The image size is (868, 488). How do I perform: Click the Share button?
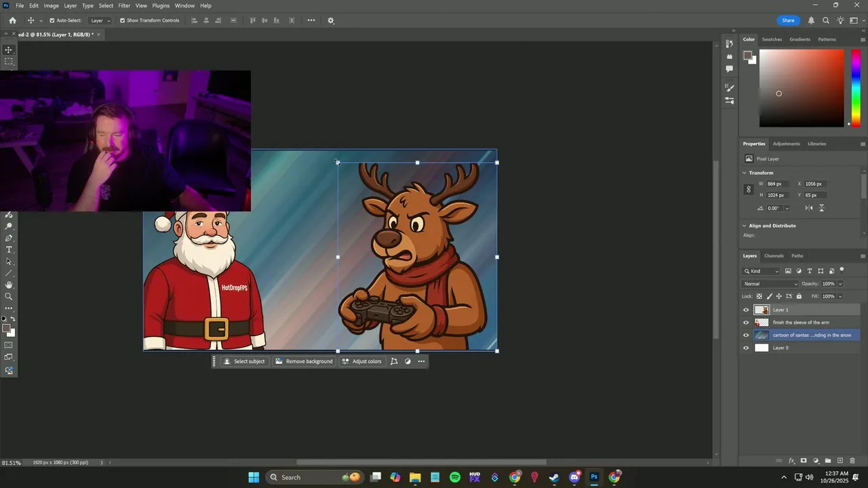[x=788, y=20]
